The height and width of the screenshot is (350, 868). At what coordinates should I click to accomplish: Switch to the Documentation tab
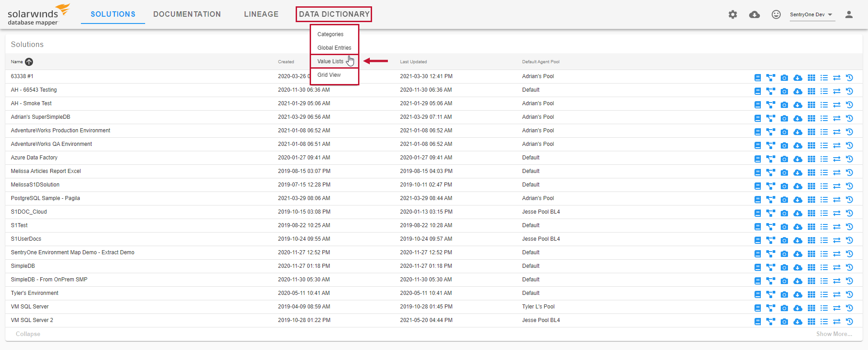(x=187, y=14)
